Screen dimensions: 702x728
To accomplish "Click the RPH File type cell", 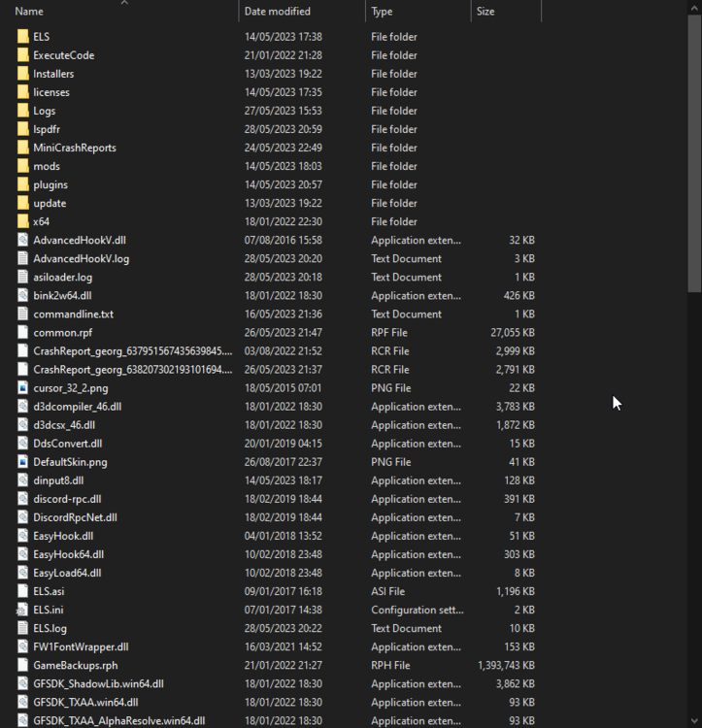I will pyautogui.click(x=390, y=665).
